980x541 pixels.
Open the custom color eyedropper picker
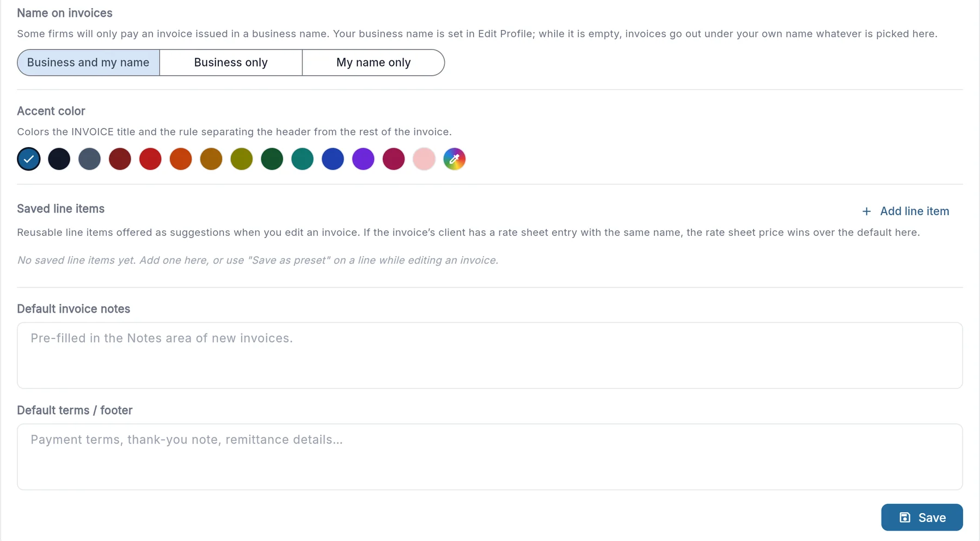(455, 159)
